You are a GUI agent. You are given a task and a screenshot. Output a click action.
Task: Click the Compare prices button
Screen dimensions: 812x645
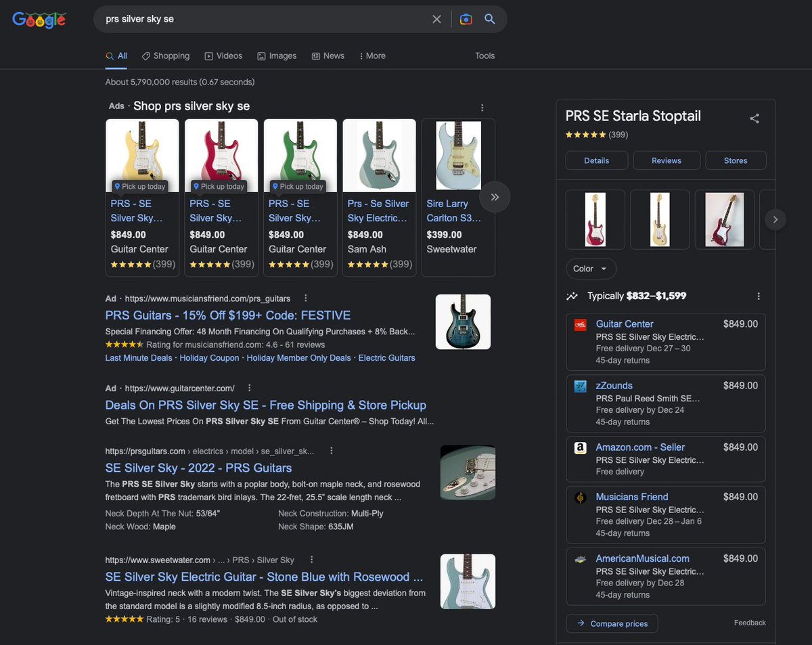click(612, 623)
